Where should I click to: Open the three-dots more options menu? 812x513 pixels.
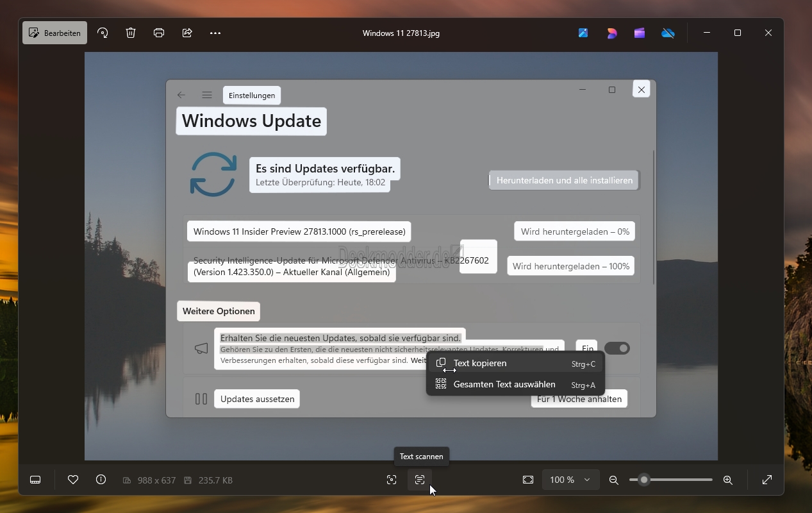click(x=215, y=33)
